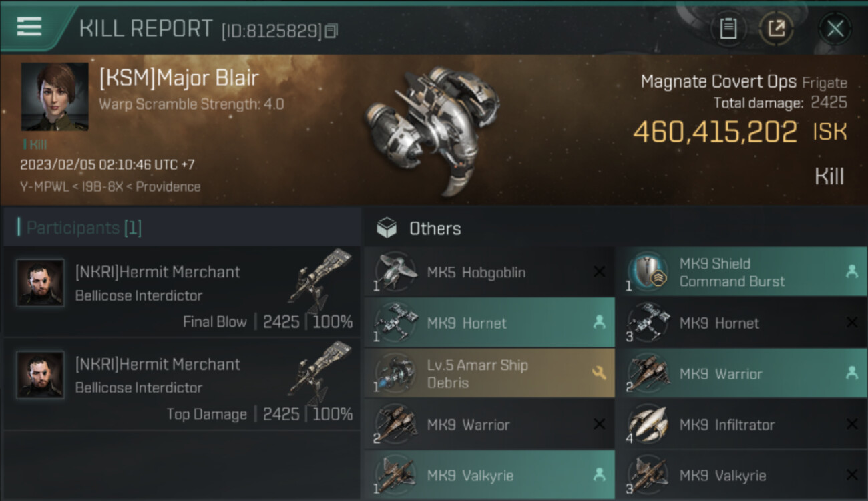This screenshot has width=868, height=501.
Task: Select the Others items section
Action: (x=434, y=228)
